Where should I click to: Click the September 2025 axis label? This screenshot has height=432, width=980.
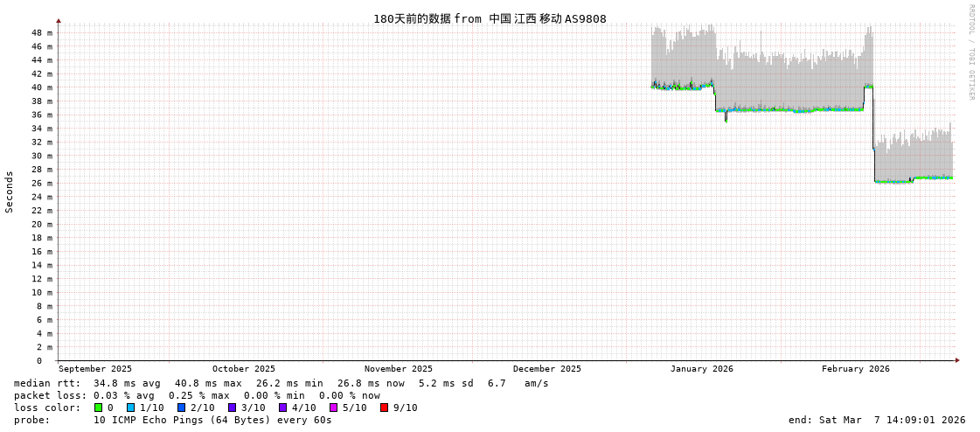(95, 369)
